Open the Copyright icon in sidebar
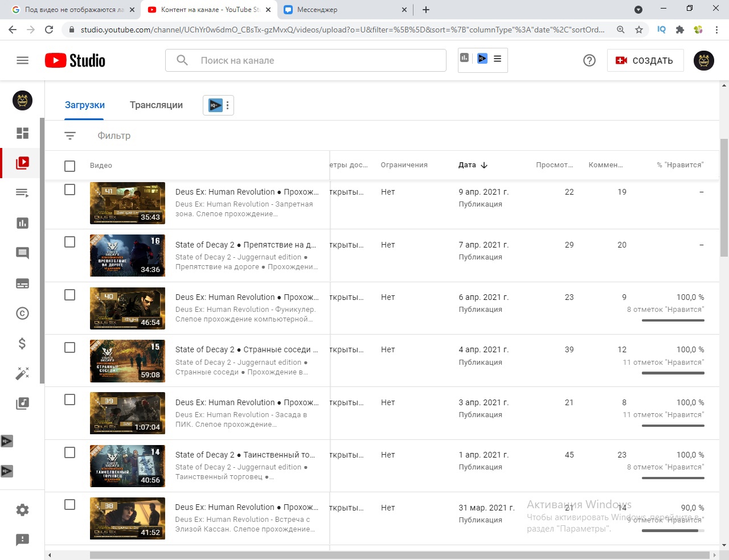This screenshot has height=560, width=729. click(23, 314)
